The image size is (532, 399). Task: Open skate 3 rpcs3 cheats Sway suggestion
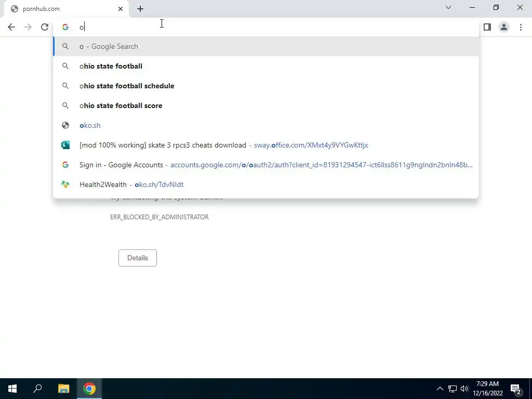(266, 145)
